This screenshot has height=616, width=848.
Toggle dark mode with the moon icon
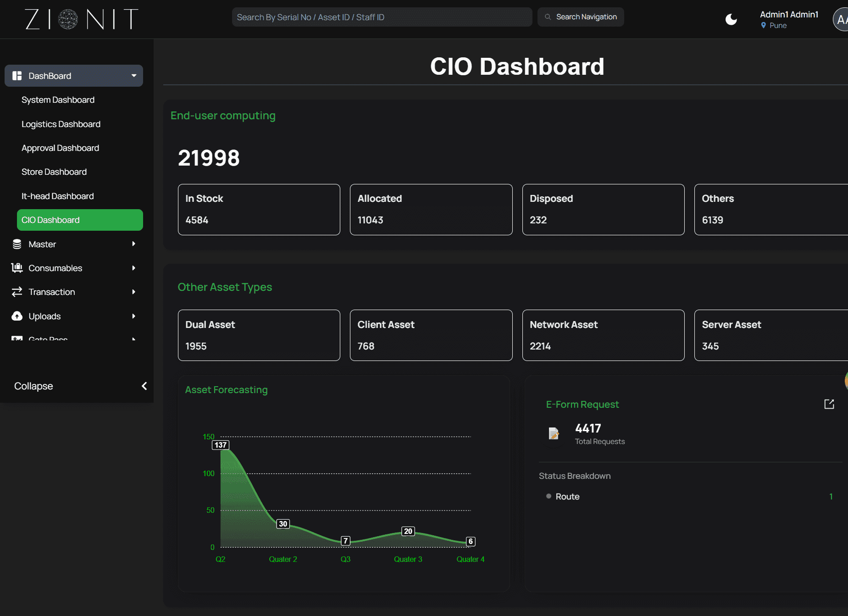click(x=731, y=19)
